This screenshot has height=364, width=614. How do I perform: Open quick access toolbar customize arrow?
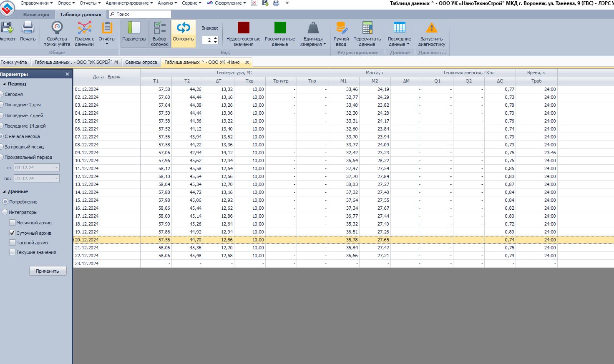tap(287, 3)
